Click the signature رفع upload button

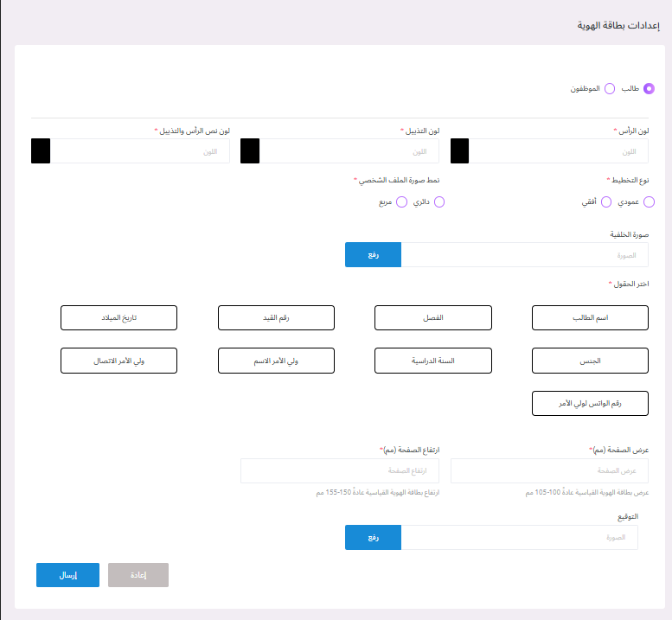point(373,538)
